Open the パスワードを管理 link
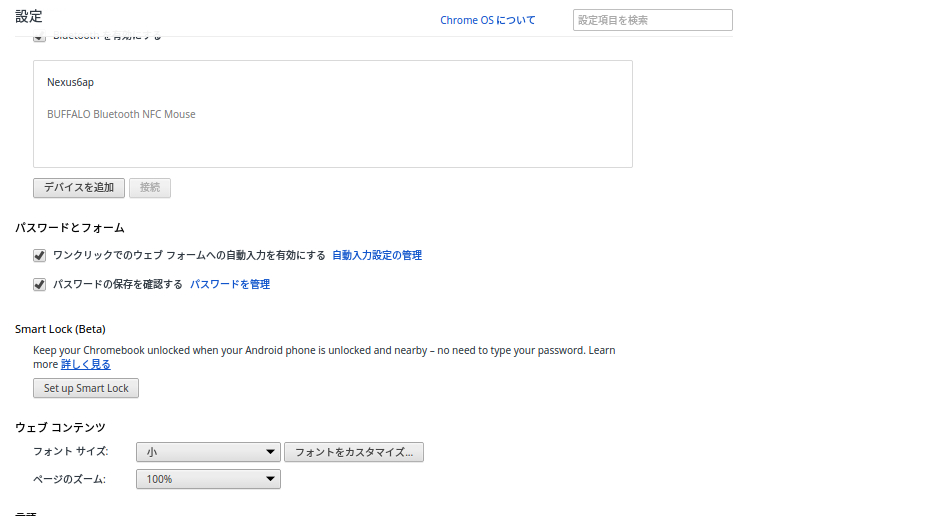Image resolution: width=952 pixels, height=516 pixels. pyautogui.click(x=230, y=285)
